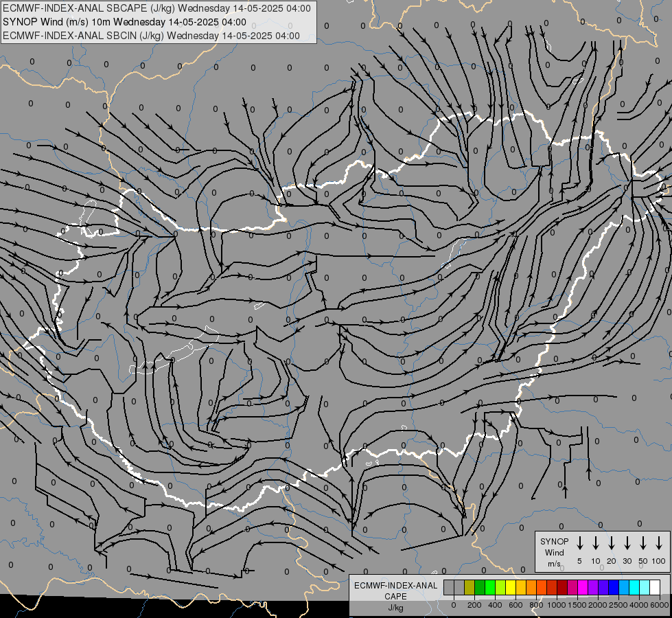672x618 pixels.
Task: Select the dark red CAPE swatch above 1000
Action: [562, 588]
